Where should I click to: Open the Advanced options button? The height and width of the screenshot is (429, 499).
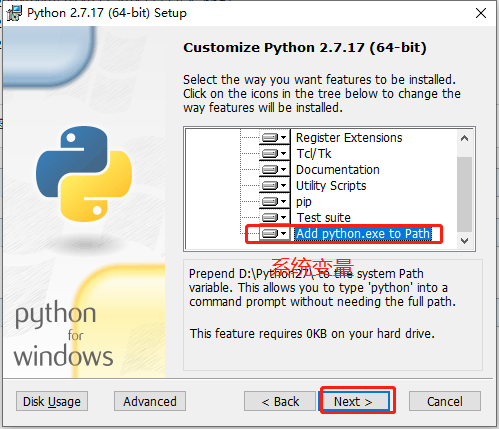click(150, 401)
